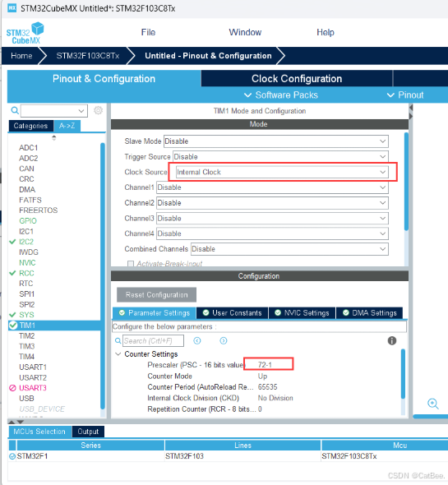The image size is (448, 485).
Task: Switch to the Categories tab
Action: 30,126
